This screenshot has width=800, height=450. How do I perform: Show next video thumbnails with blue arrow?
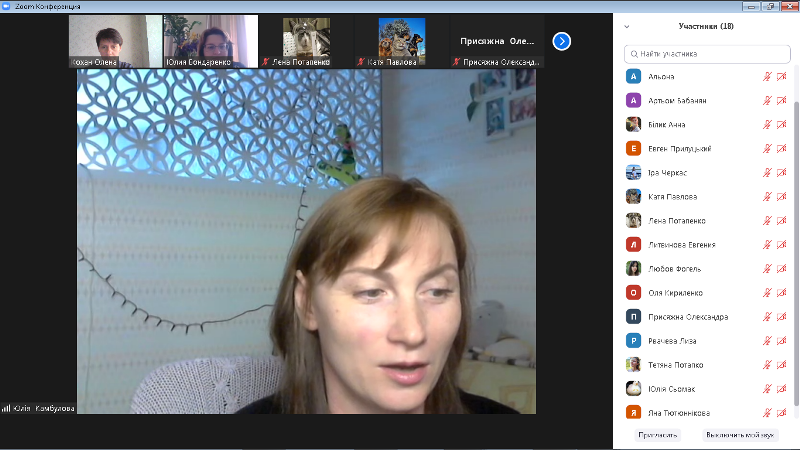pos(561,41)
